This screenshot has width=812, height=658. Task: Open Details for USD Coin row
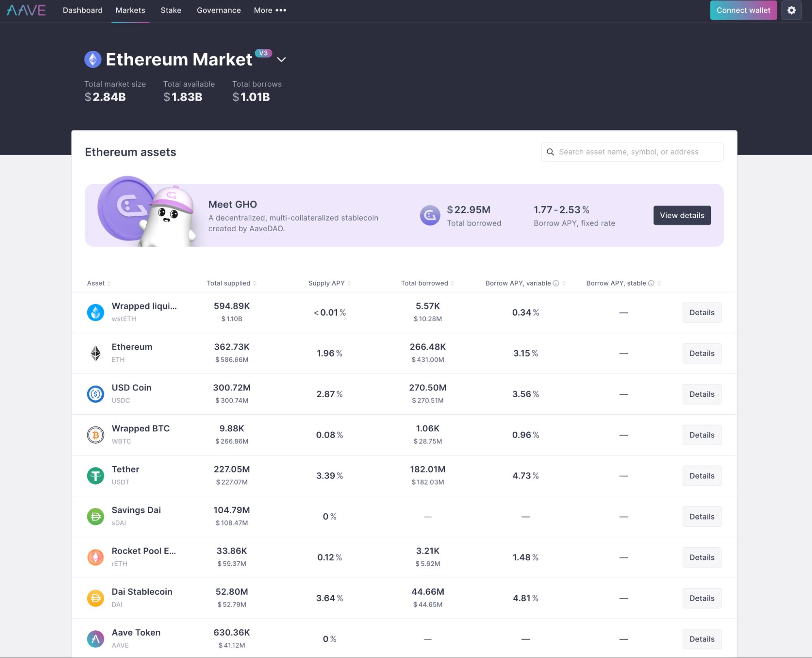[702, 394]
